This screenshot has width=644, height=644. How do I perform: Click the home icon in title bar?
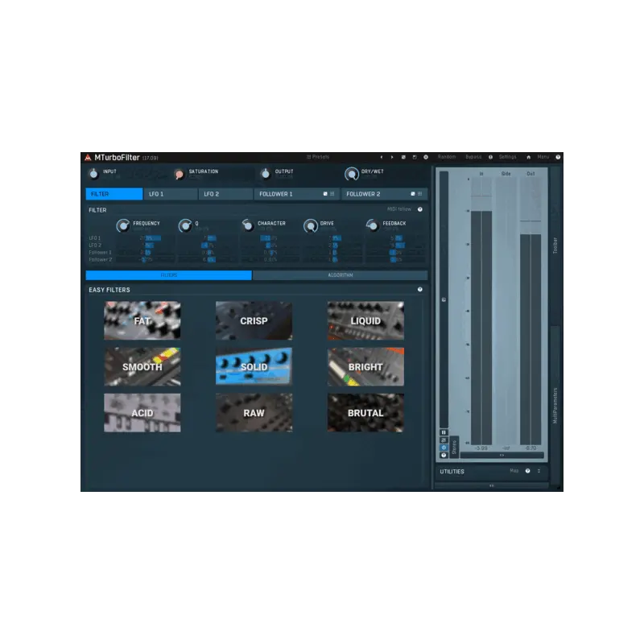(x=529, y=157)
